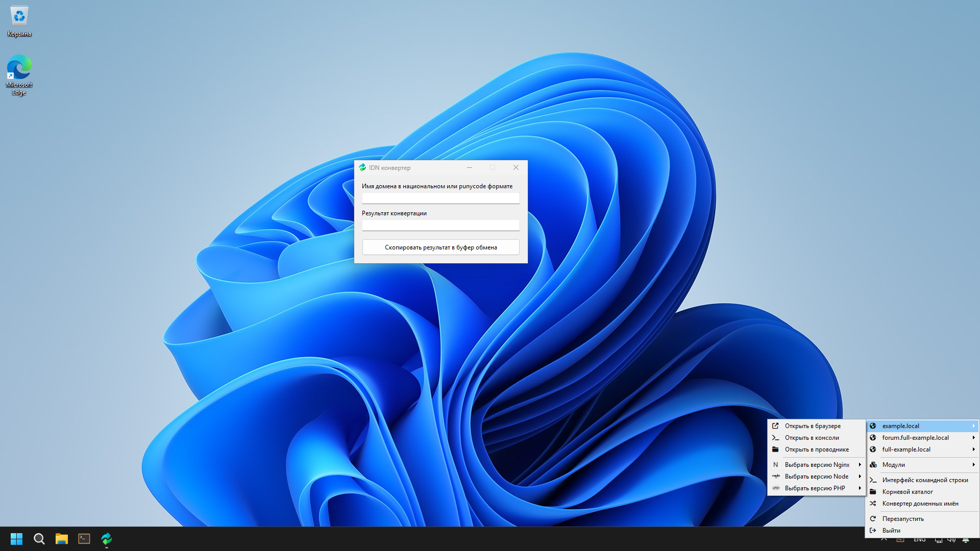
Task: Click the globe icon next to example.local
Action: coord(873,425)
